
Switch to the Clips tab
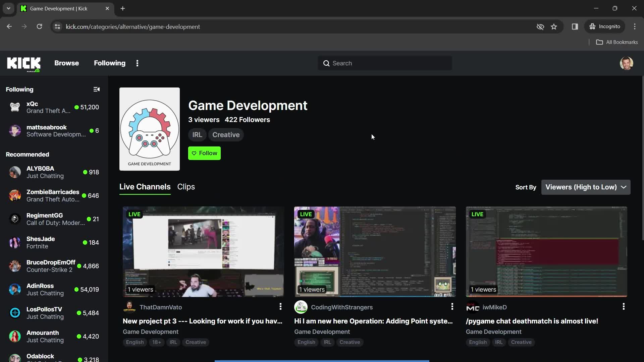pyautogui.click(x=186, y=187)
